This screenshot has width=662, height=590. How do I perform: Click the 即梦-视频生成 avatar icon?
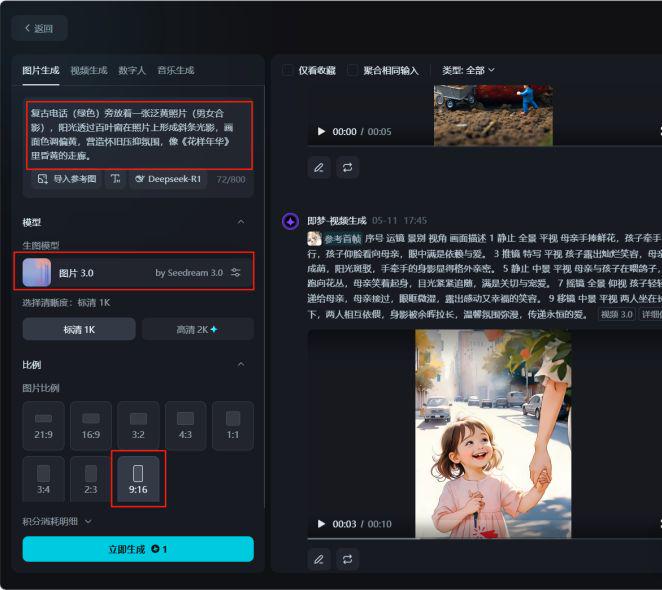pos(290,221)
